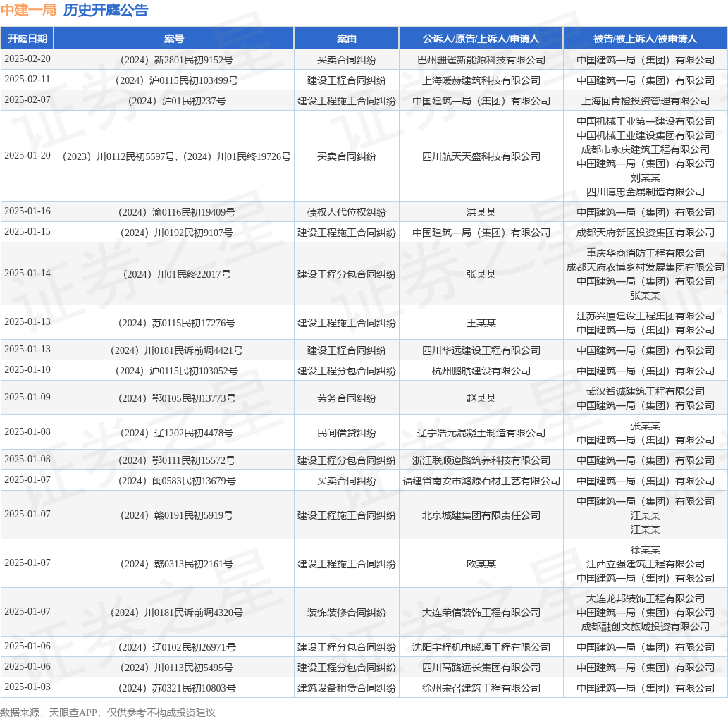This screenshot has width=728, height=719.
Task: Click plaintiff 徐州宋召建筑工程有限公司
Action: (x=481, y=687)
